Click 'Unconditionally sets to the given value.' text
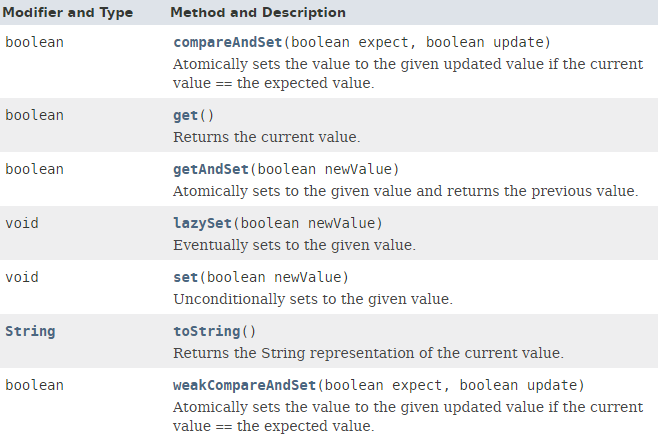 [x=312, y=298]
